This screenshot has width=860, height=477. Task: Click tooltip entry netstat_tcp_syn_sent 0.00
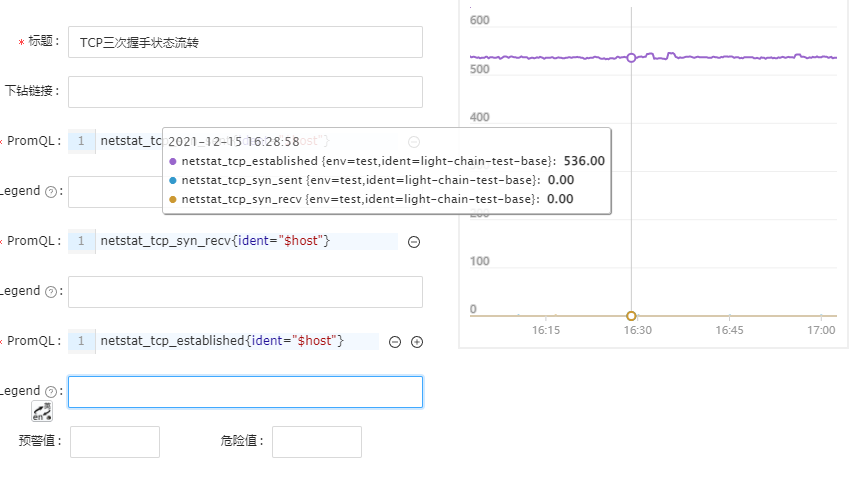[x=372, y=180]
